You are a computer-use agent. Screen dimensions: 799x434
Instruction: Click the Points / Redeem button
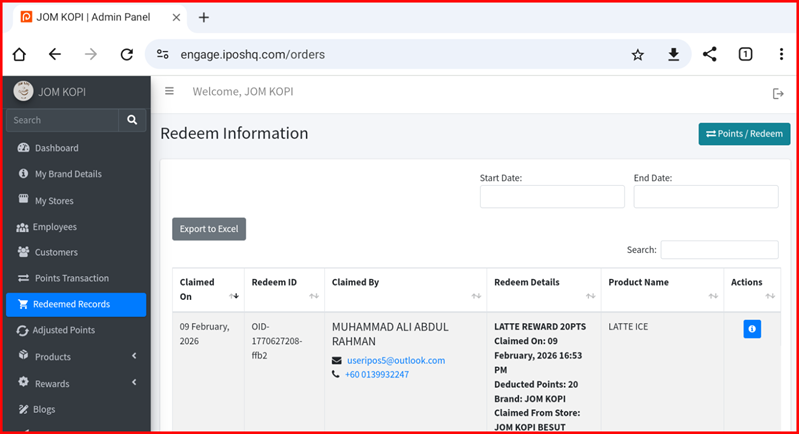coord(743,134)
